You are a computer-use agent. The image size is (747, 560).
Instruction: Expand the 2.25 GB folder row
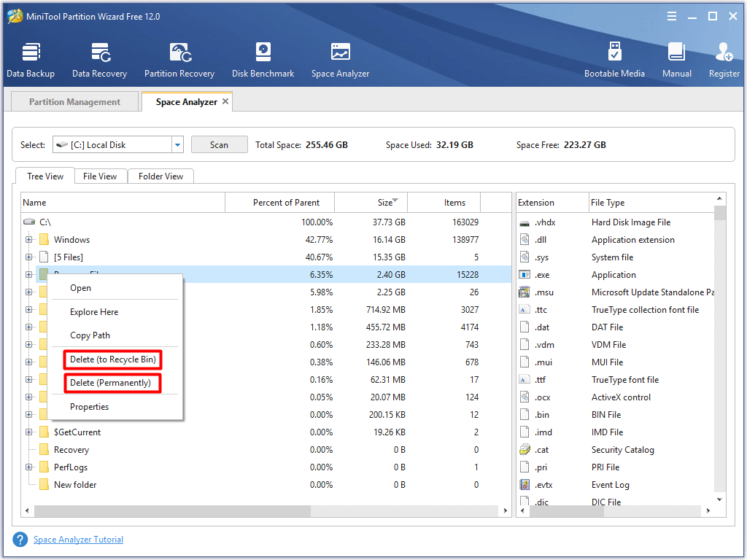(x=29, y=292)
